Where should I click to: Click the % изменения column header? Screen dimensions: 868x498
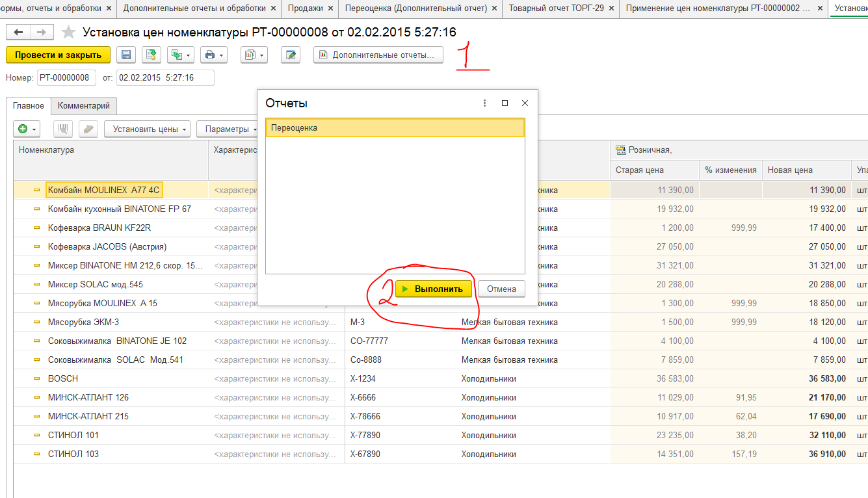(x=731, y=170)
